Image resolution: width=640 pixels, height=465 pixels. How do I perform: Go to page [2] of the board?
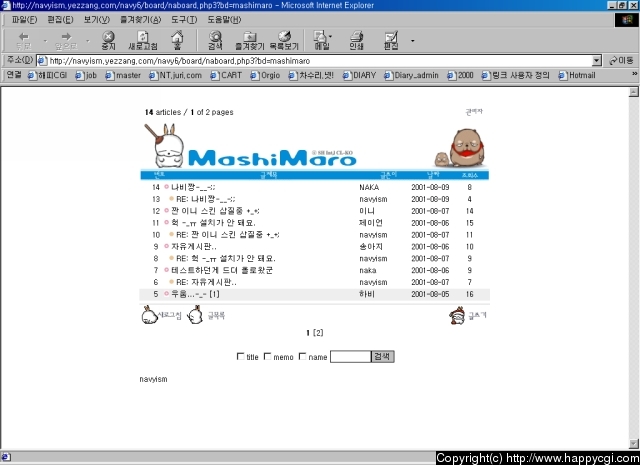[x=318, y=333]
